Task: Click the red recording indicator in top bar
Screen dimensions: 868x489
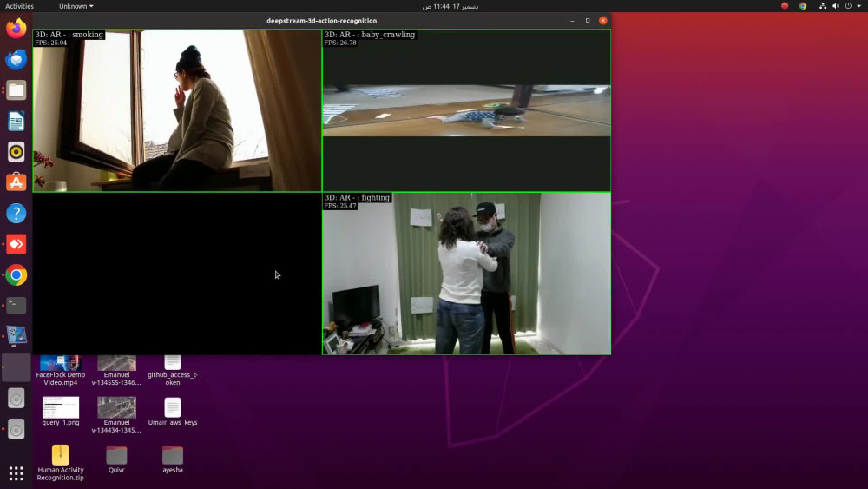Action: pos(785,6)
